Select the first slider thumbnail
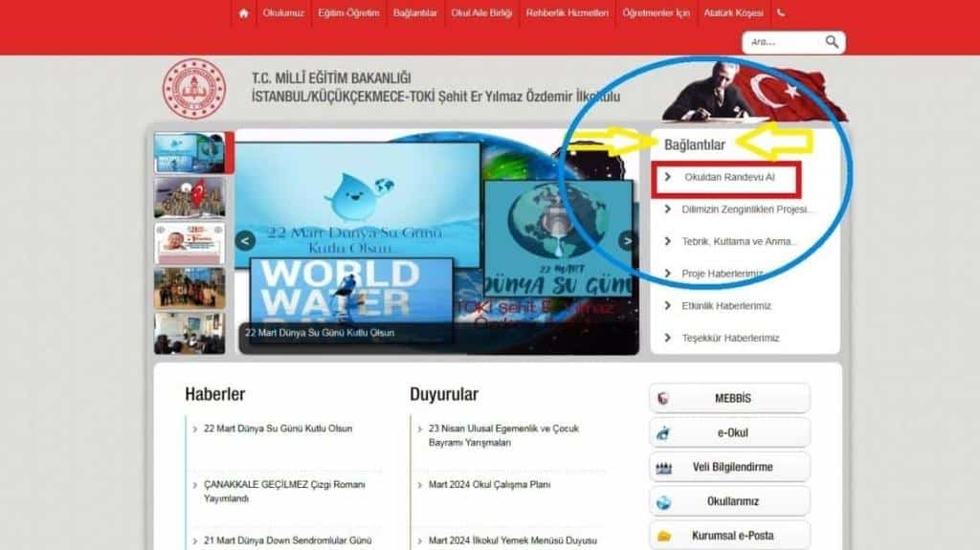 189,153
